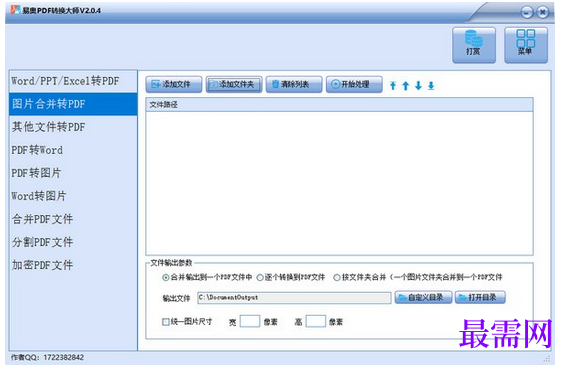Select PDF转Word in sidebar
Image resolution: width=571 pixels, height=365 pixels.
pos(73,150)
